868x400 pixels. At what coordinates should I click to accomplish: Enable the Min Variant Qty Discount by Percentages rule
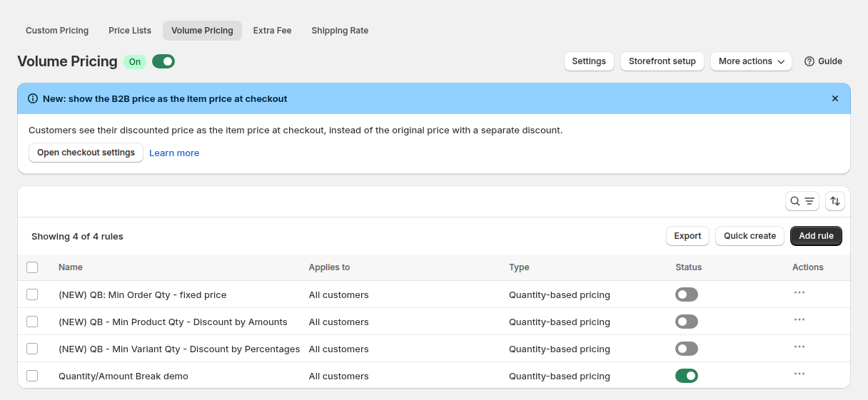(687, 349)
